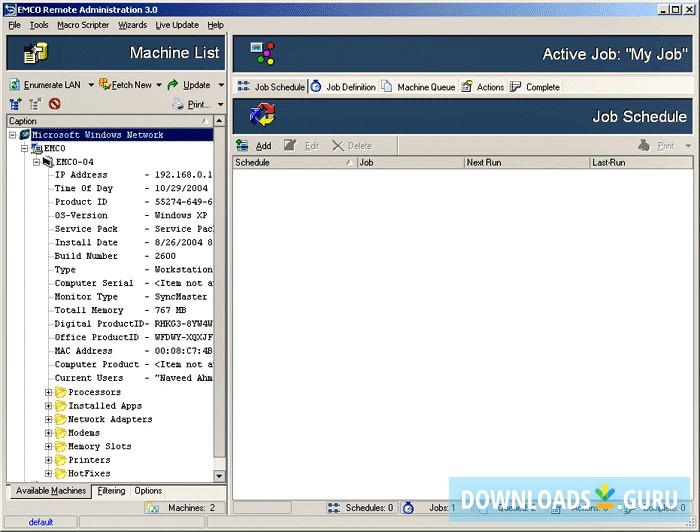Switch to the Filtering tab
The image size is (700, 532).
click(111, 490)
